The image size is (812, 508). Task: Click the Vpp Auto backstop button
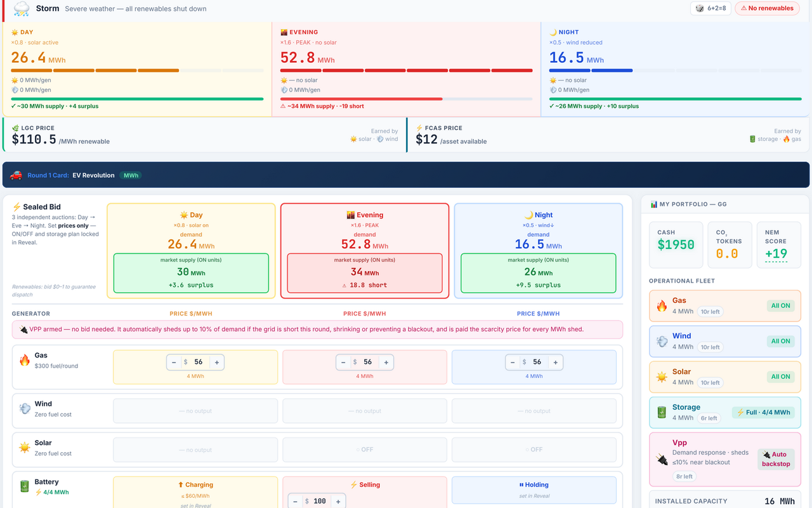click(x=776, y=459)
